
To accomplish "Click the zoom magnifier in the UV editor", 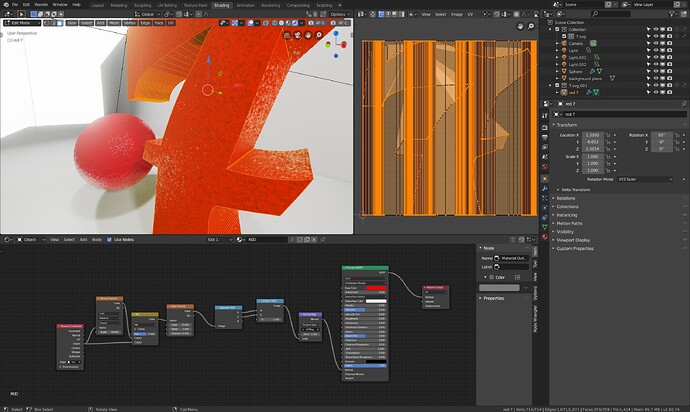I will tap(531, 26).
